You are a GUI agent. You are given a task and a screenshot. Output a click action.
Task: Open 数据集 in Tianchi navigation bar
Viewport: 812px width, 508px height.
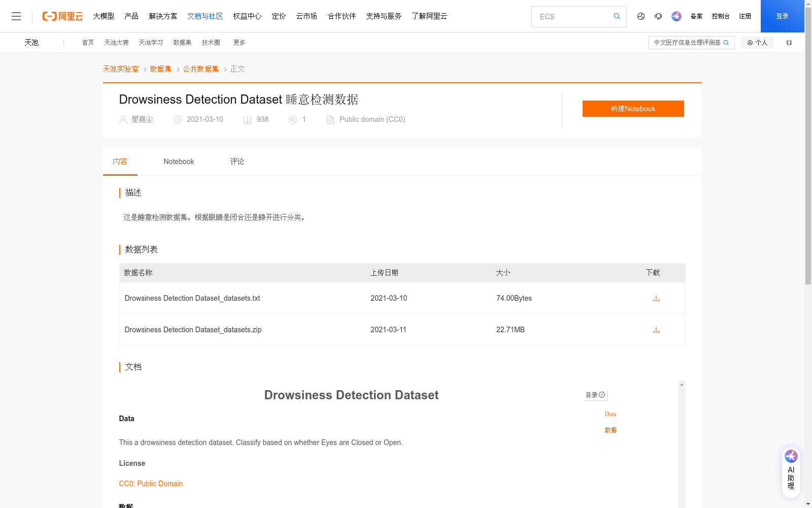[182, 43]
